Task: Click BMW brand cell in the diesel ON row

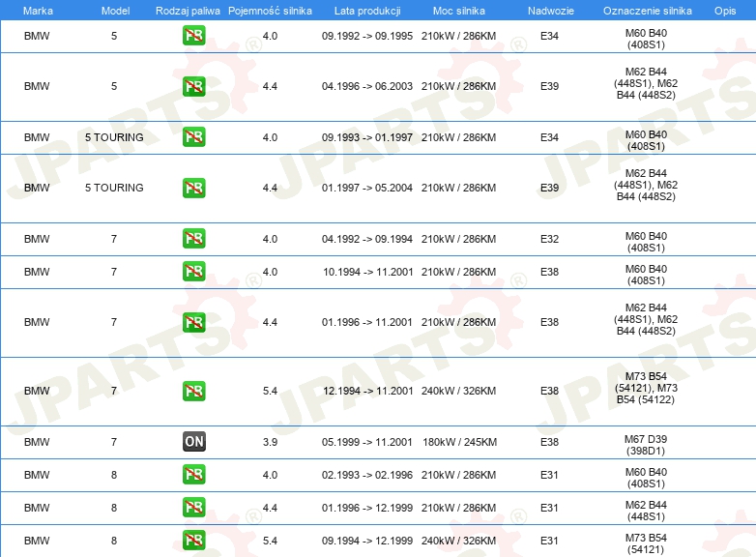Action: (x=37, y=442)
